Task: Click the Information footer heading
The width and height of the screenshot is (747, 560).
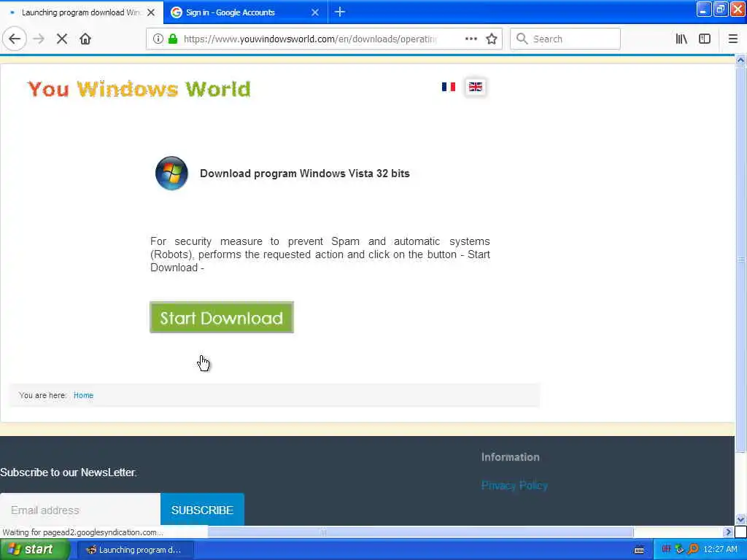Action: pyautogui.click(x=510, y=457)
